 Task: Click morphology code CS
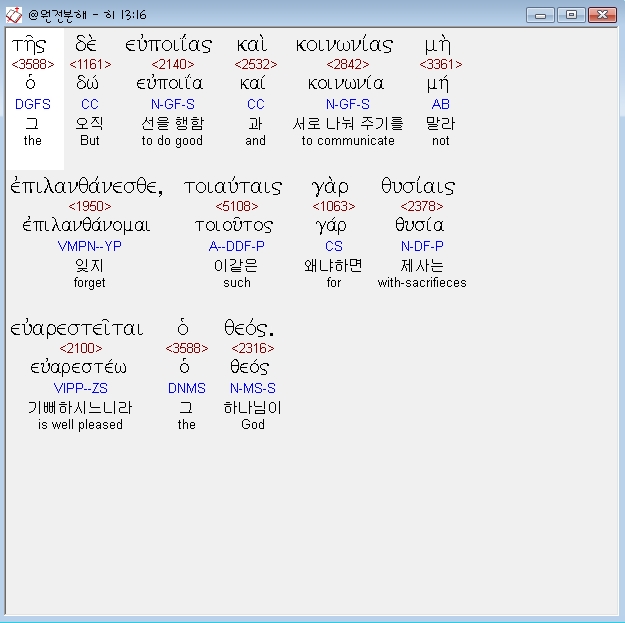point(334,246)
